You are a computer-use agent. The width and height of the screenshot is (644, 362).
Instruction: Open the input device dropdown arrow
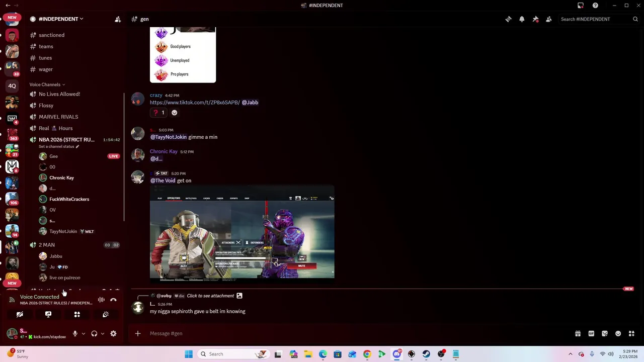point(84,333)
